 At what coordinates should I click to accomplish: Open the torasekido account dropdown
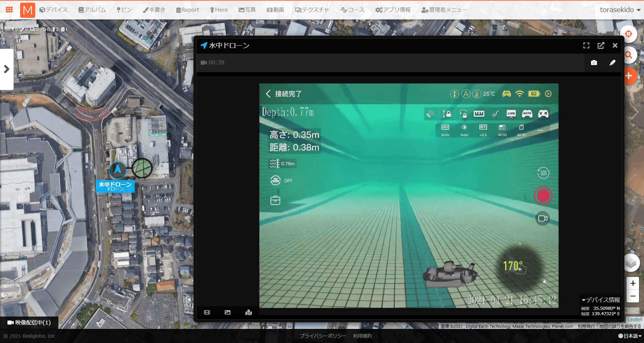pyautogui.click(x=620, y=9)
